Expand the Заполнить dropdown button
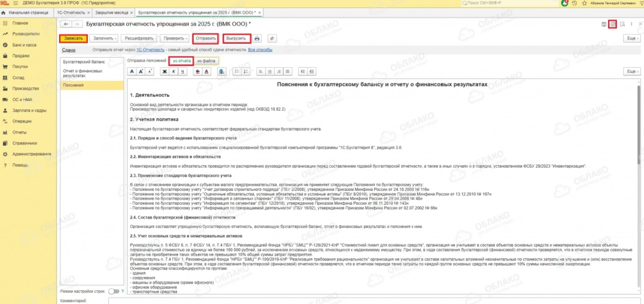Viewport: 644px width, 304px height. coord(104,38)
